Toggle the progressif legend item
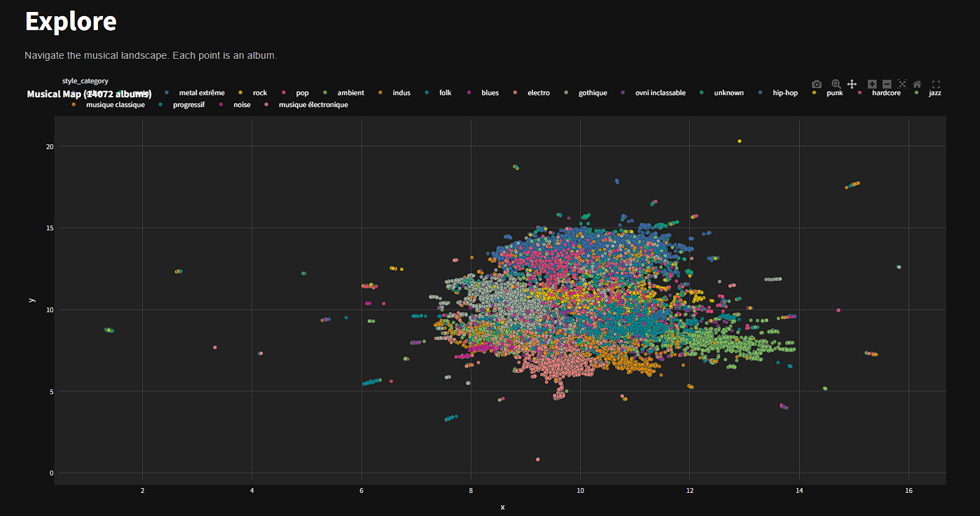 click(x=188, y=104)
